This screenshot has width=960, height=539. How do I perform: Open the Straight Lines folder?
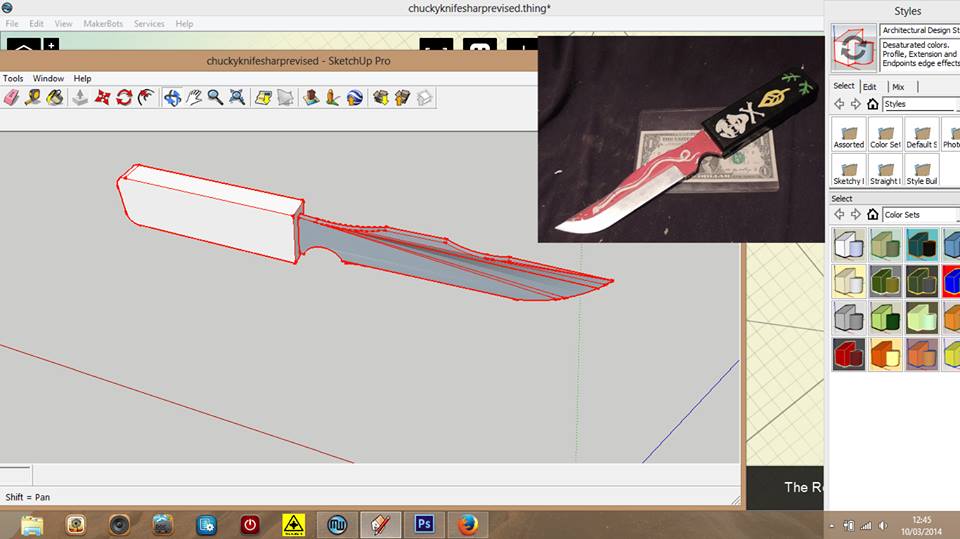[x=885, y=170]
